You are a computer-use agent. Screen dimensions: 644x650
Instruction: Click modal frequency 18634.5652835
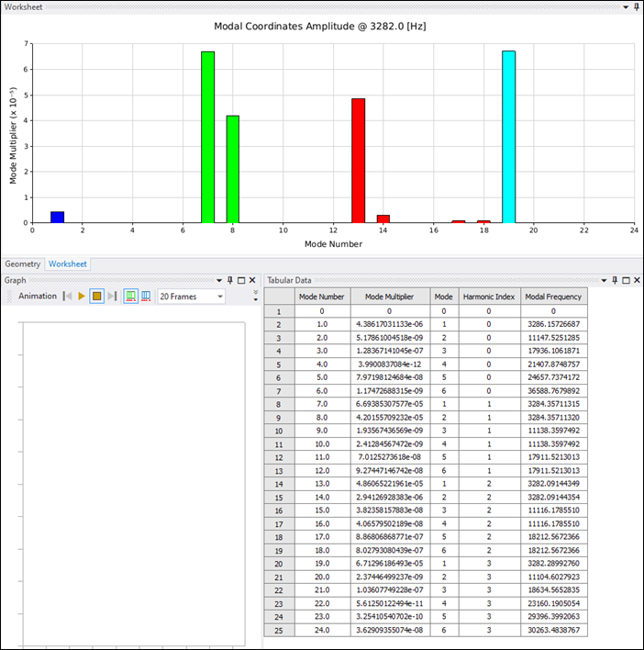tap(554, 590)
